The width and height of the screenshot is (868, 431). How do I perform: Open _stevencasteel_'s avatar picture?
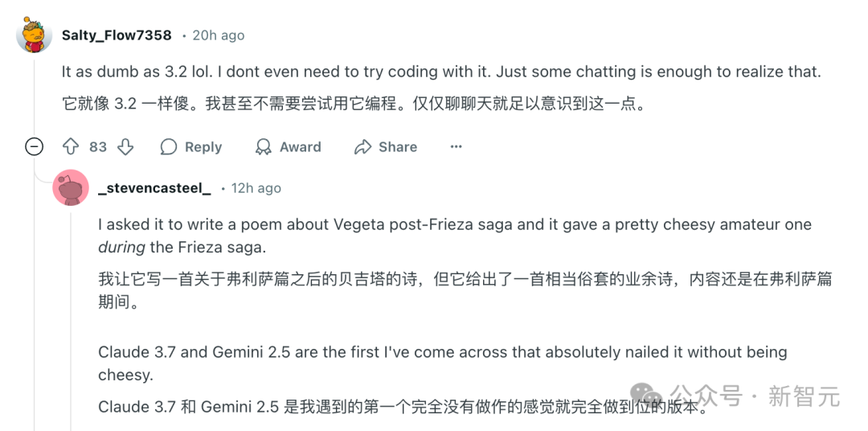click(71, 188)
